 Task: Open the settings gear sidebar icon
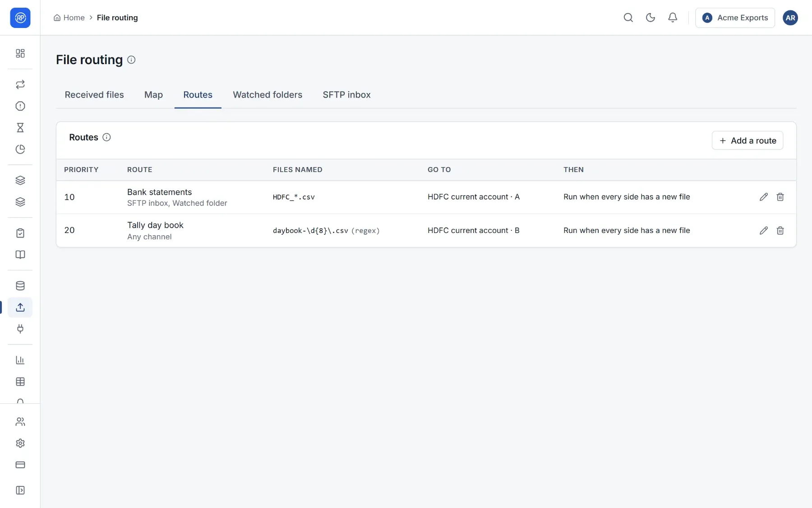tap(20, 443)
